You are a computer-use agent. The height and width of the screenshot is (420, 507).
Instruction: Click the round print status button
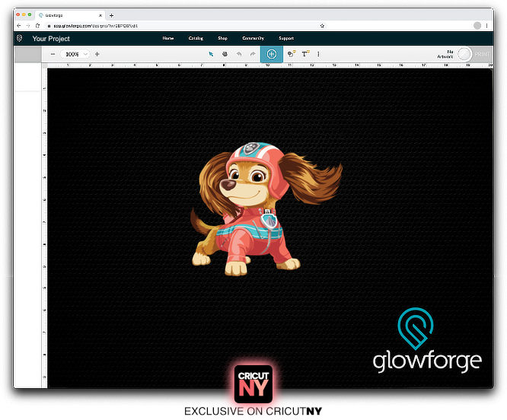[x=464, y=54]
